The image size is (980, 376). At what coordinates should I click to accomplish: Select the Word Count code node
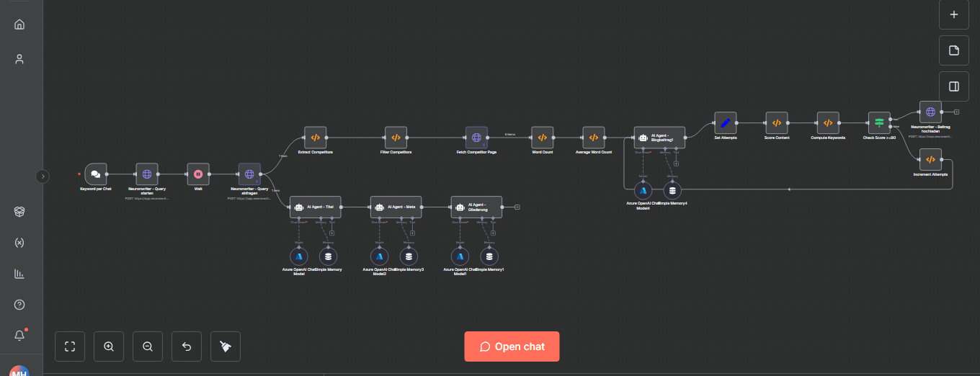(543, 137)
